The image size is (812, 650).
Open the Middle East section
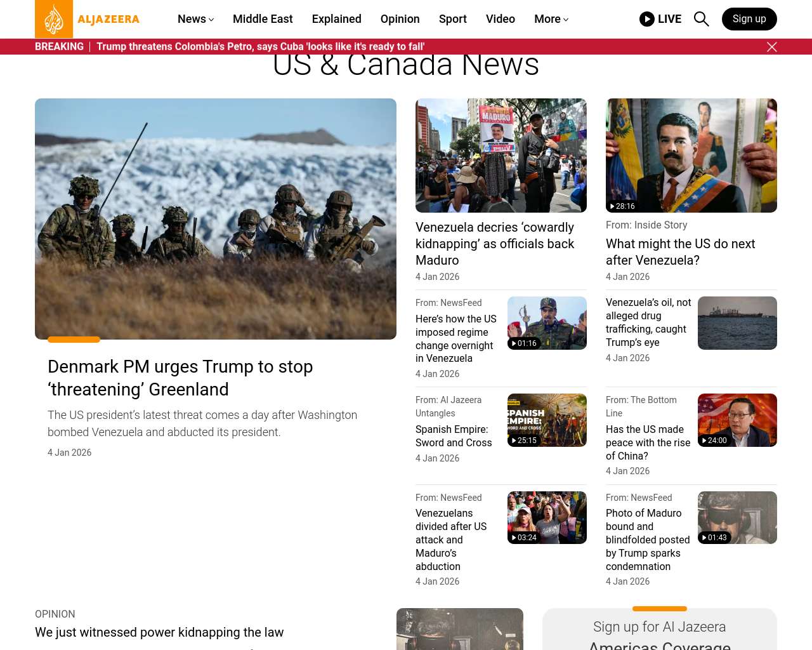[263, 19]
